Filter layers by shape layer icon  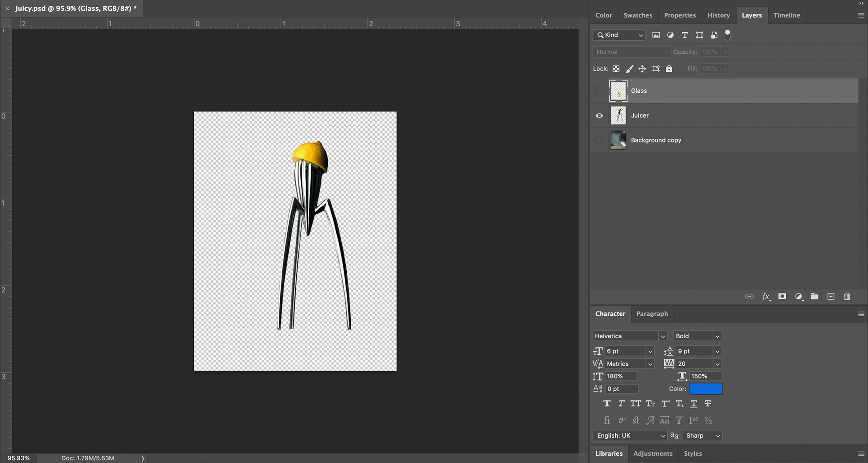coord(699,35)
